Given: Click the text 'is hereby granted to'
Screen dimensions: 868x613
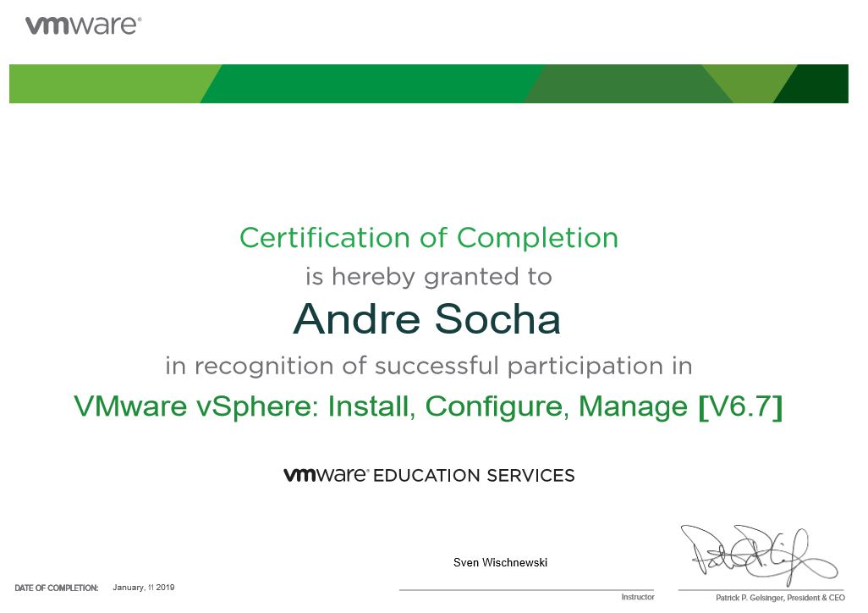Looking at the screenshot, I should (428, 277).
